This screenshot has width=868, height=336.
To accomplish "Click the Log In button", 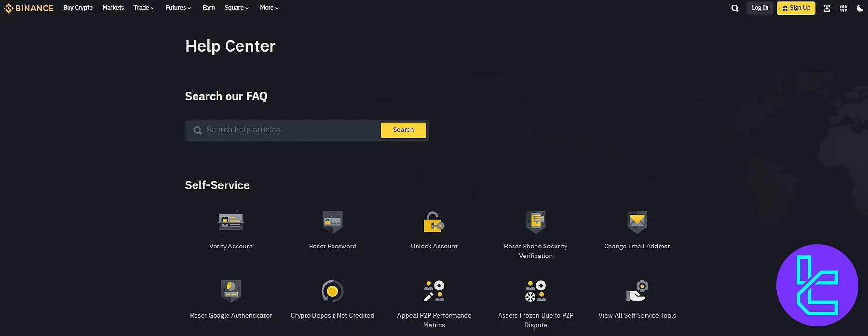I will 759,8.
